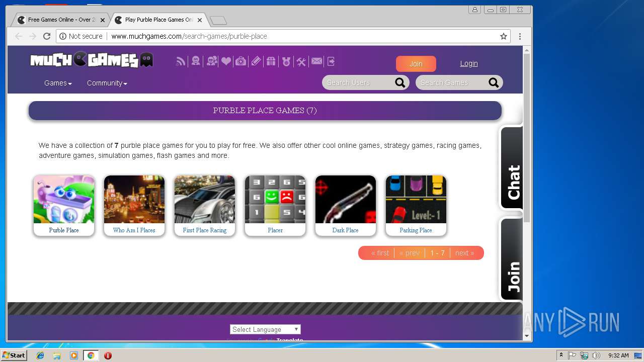644x362 pixels.
Task: Show hidden system tray icons
Action: point(561,355)
